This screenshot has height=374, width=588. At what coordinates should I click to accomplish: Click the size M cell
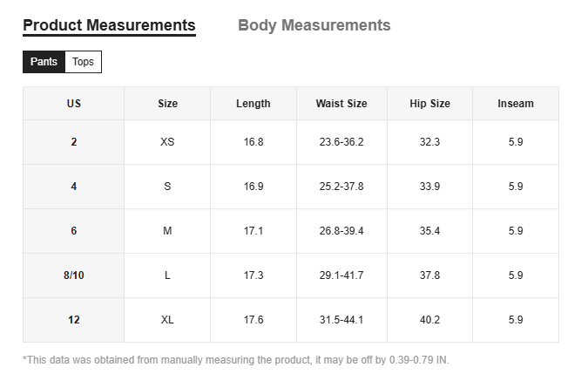pos(167,231)
